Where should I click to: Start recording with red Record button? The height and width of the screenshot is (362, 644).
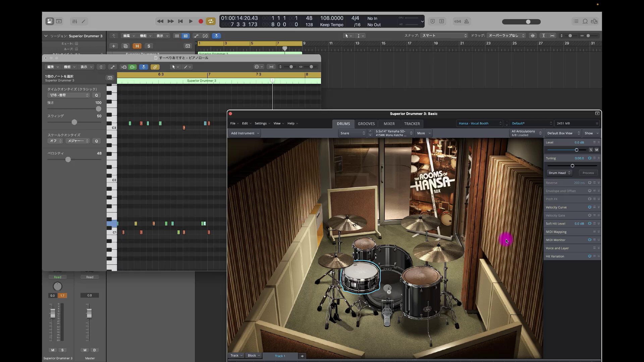coord(201,21)
